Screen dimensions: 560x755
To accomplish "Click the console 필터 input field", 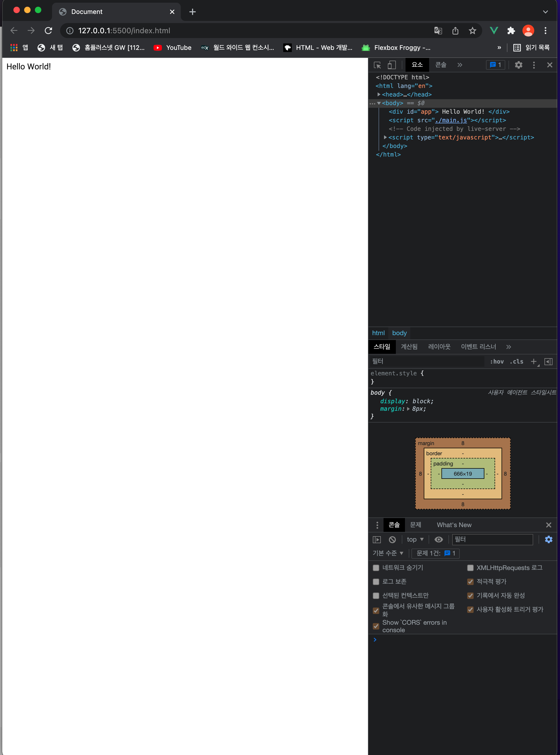I will click(492, 539).
